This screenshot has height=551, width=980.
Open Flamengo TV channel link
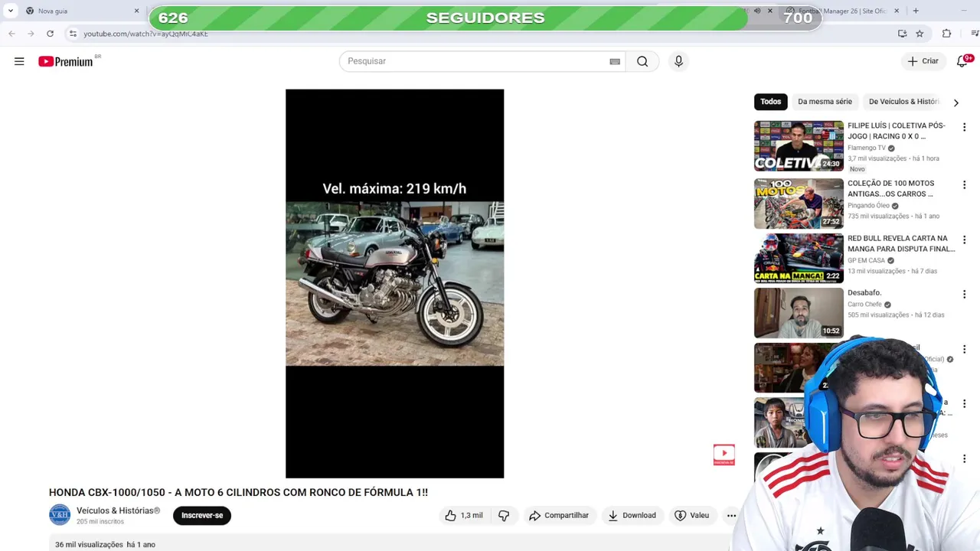click(x=867, y=148)
